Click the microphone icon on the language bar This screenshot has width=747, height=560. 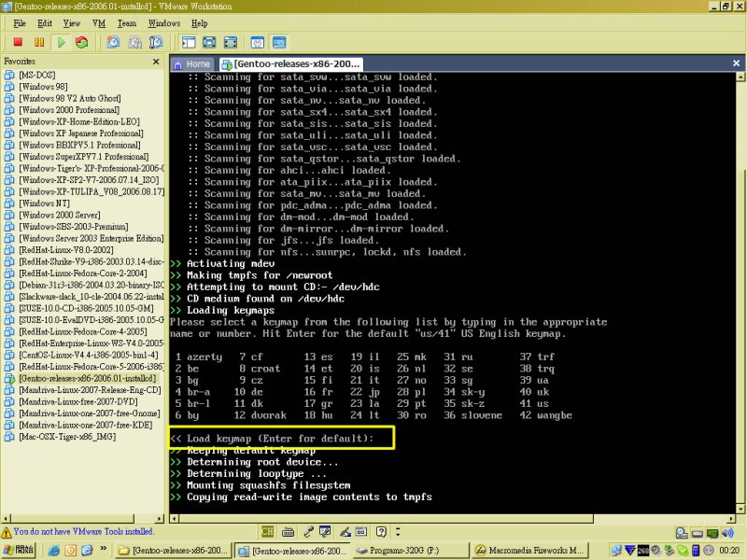coord(308,531)
